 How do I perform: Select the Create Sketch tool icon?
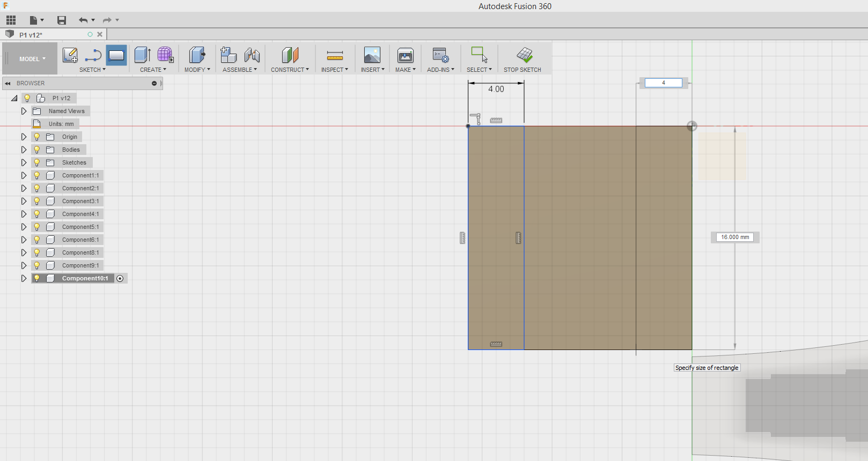(70, 55)
